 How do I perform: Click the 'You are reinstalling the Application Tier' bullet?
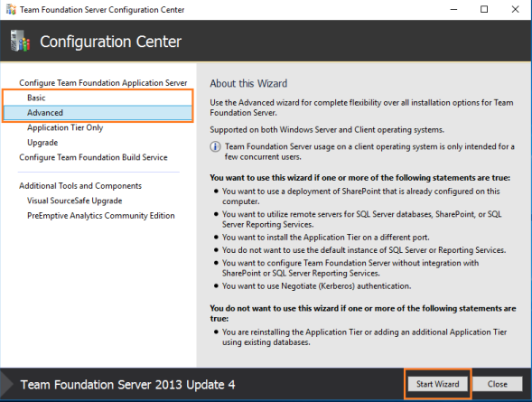pyautogui.click(x=364, y=337)
